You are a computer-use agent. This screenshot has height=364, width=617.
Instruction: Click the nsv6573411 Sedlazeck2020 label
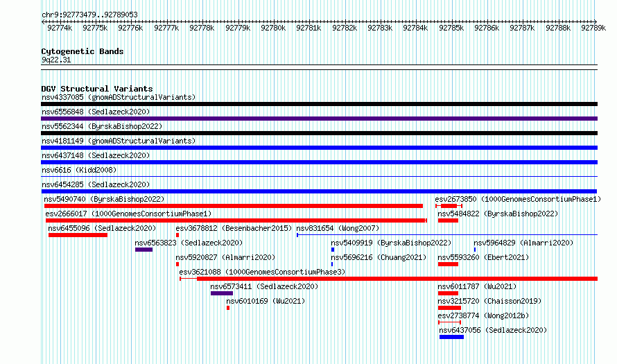point(264,286)
